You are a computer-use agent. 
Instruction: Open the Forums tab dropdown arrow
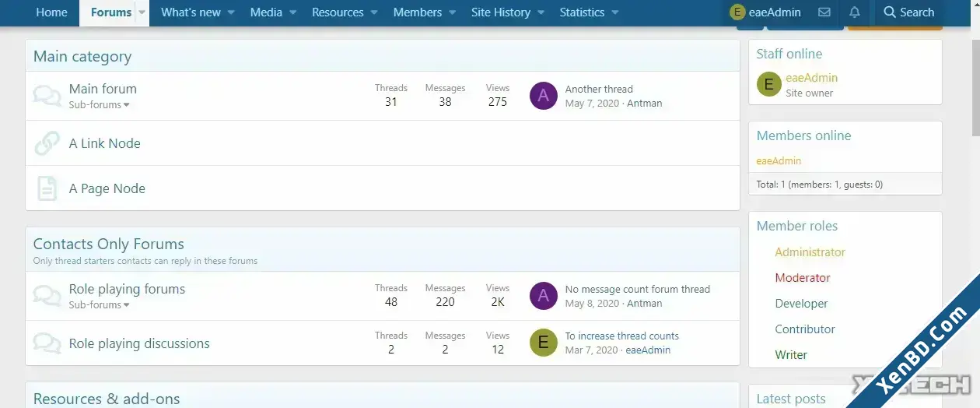pos(142,12)
